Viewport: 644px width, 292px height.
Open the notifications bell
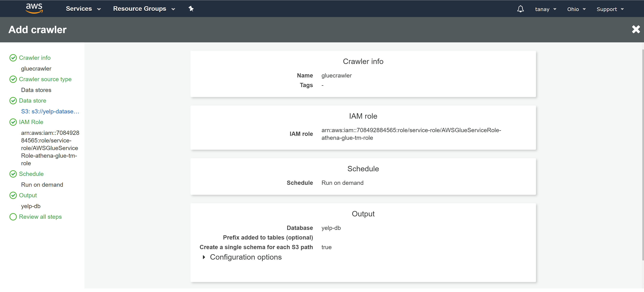click(520, 9)
